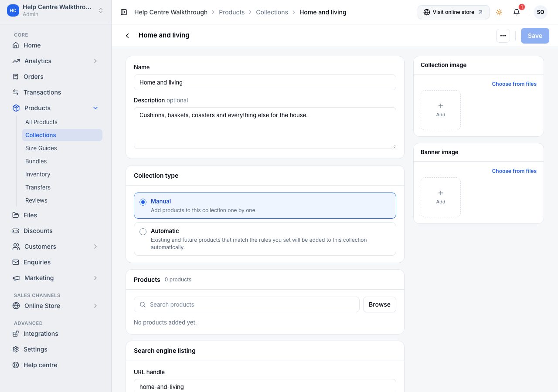Add a banner image with plus tile

(x=441, y=197)
